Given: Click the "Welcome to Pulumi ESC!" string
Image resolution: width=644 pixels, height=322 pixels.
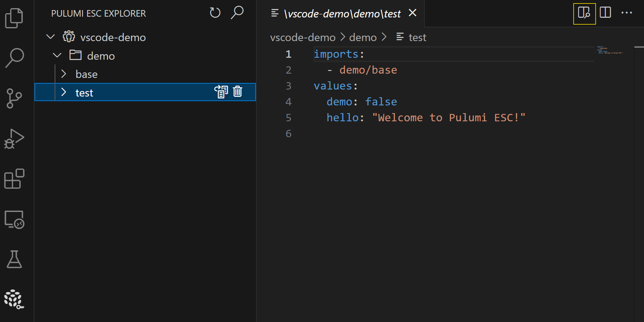Looking at the screenshot, I should tap(449, 118).
